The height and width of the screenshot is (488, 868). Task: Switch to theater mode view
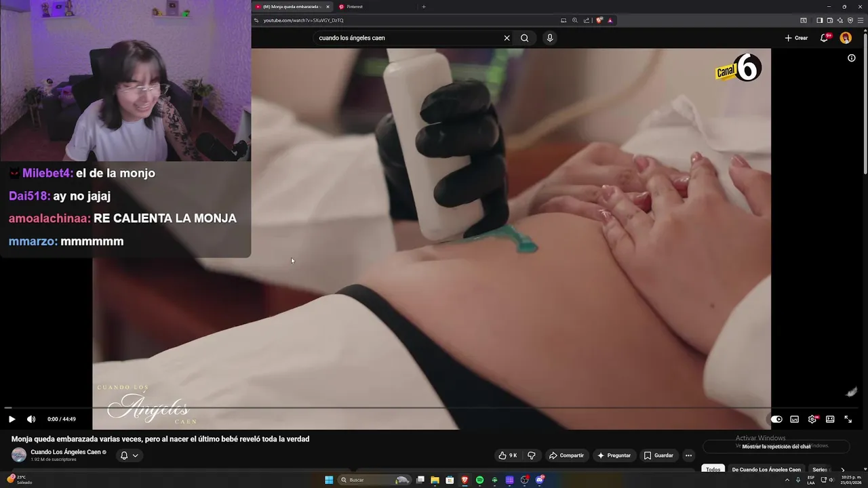(x=830, y=419)
